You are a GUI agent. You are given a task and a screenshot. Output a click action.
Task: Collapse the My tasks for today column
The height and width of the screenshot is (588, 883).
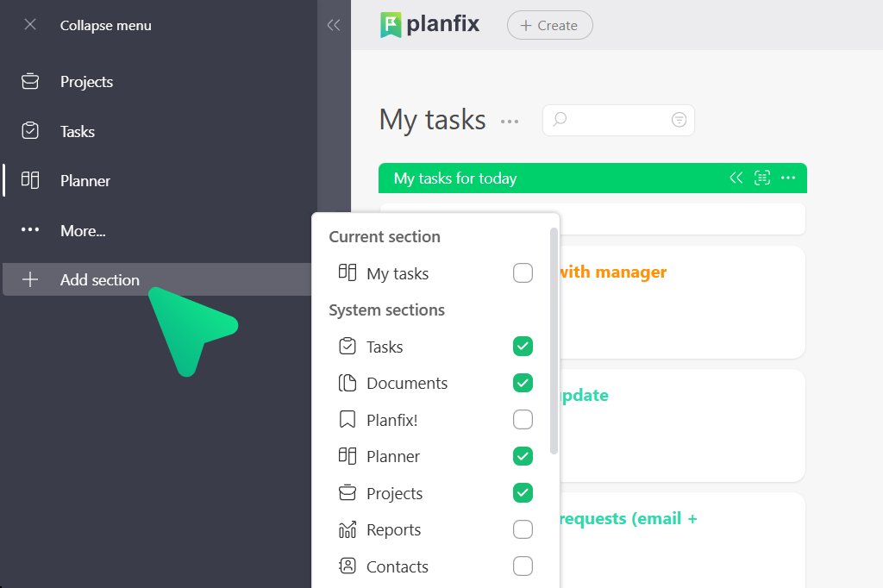click(x=736, y=178)
